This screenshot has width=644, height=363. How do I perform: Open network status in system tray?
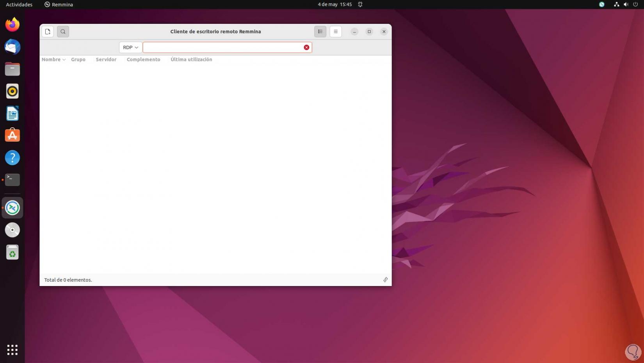[616, 5]
